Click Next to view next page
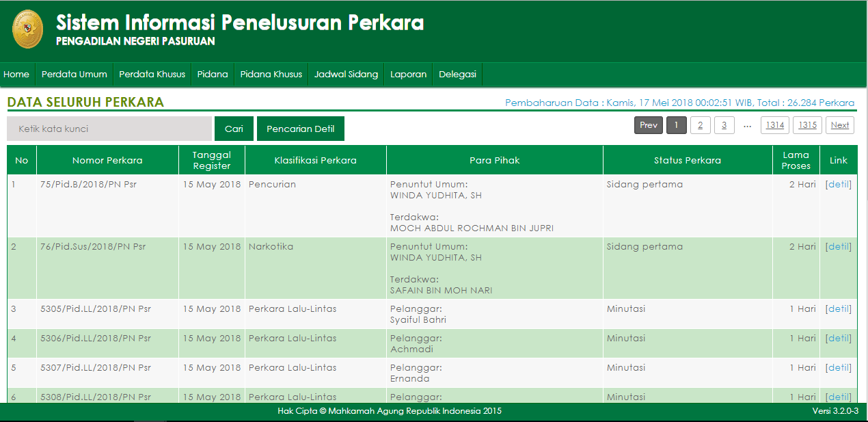 click(839, 124)
